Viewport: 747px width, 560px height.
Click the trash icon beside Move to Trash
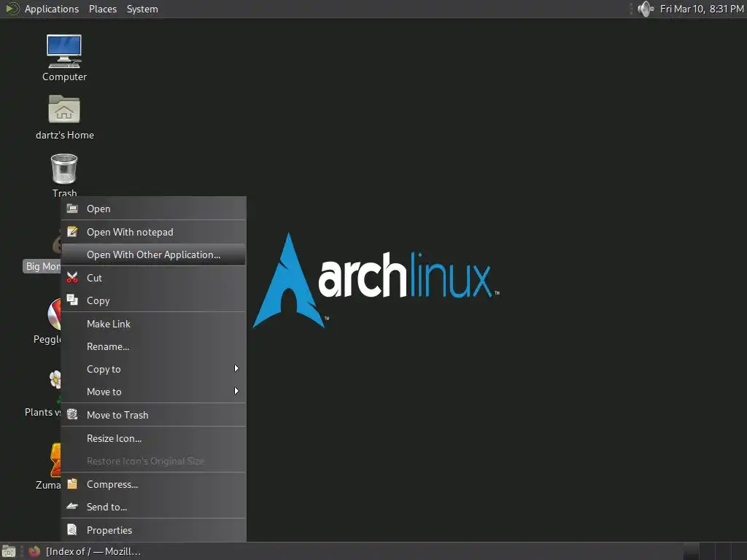[x=72, y=415]
